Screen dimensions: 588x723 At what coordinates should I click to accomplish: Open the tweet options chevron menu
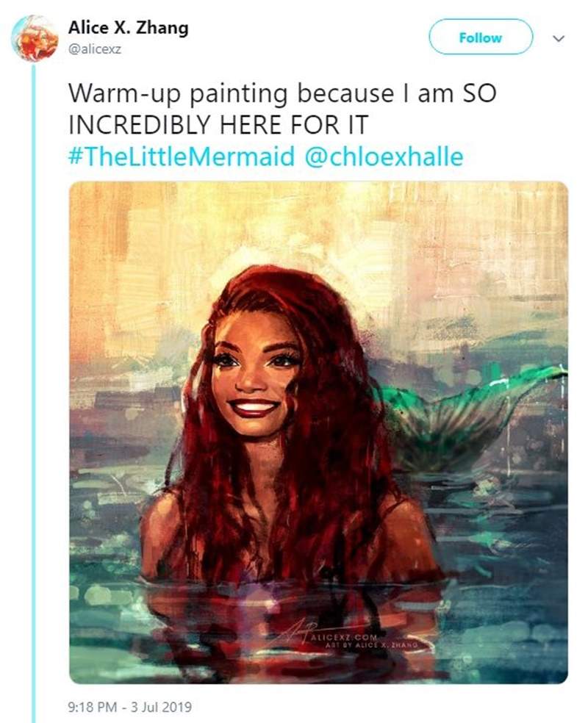[x=558, y=38]
